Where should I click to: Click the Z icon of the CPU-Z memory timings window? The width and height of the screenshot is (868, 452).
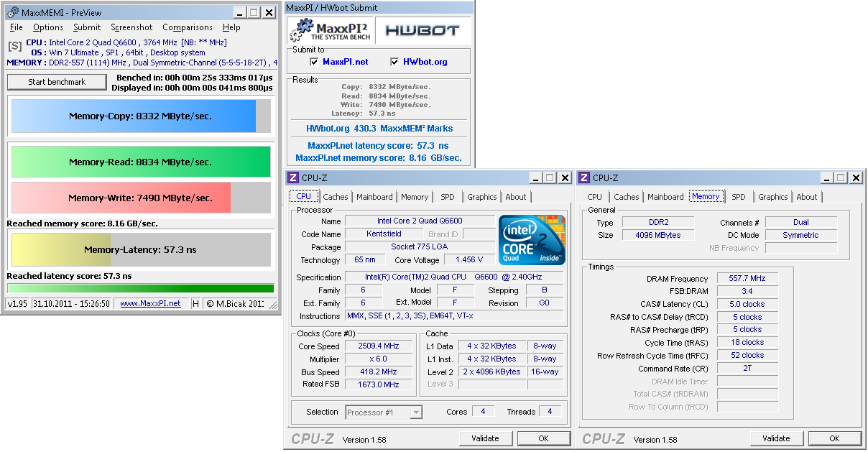(x=584, y=177)
